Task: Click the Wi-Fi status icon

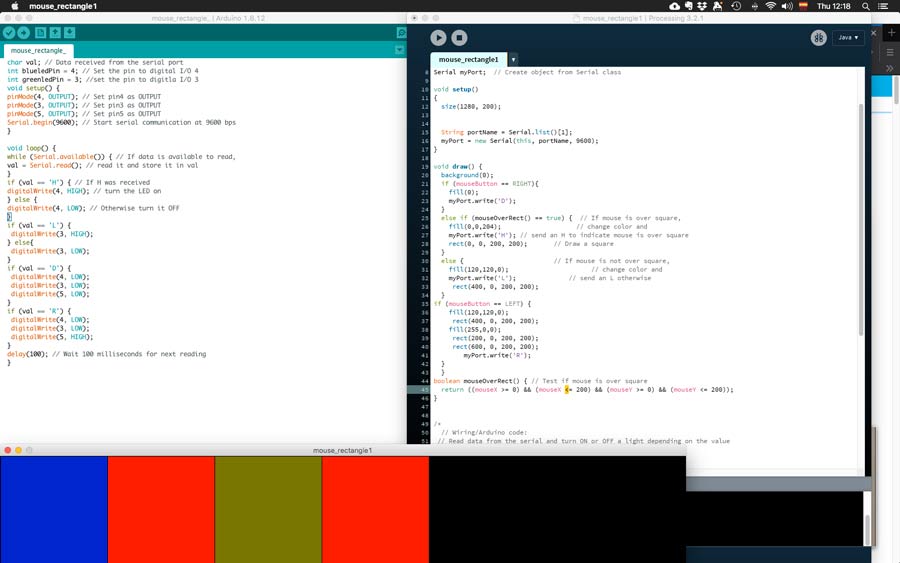Action: pyautogui.click(x=771, y=6)
